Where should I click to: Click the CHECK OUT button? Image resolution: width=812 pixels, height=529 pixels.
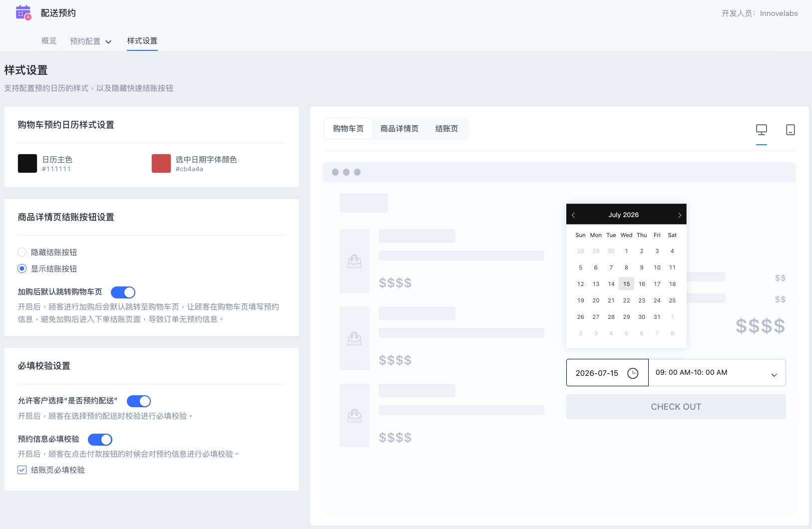point(676,407)
